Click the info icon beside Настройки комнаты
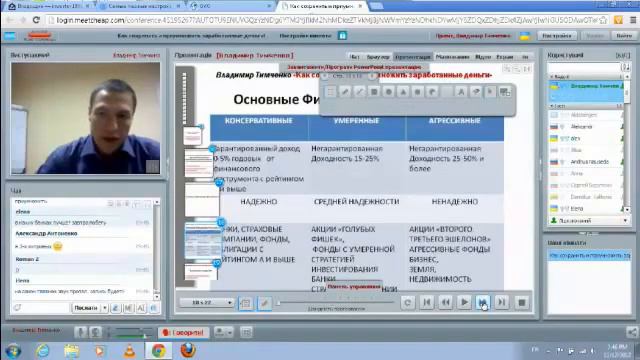This screenshot has width=640, height=360. pos(342,36)
